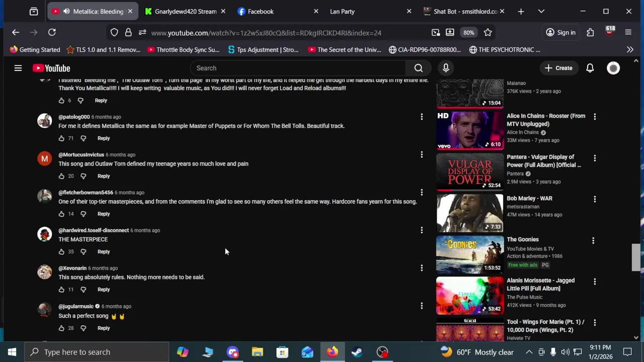This screenshot has width=644, height=362.
Task: Open the @hardwired.toself-disconnect channel link
Action: click(94, 230)
